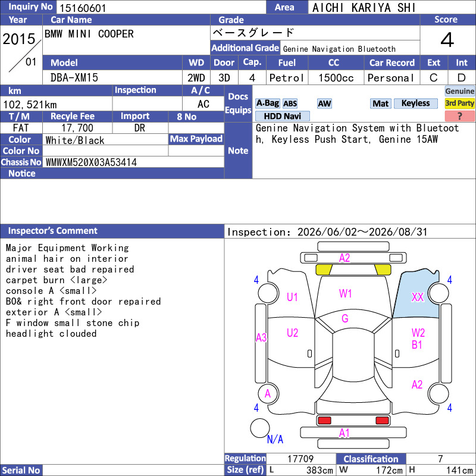Screen dimensions: 476x476
Task: Click the AW equipment badge
Action: click(324, 104)
